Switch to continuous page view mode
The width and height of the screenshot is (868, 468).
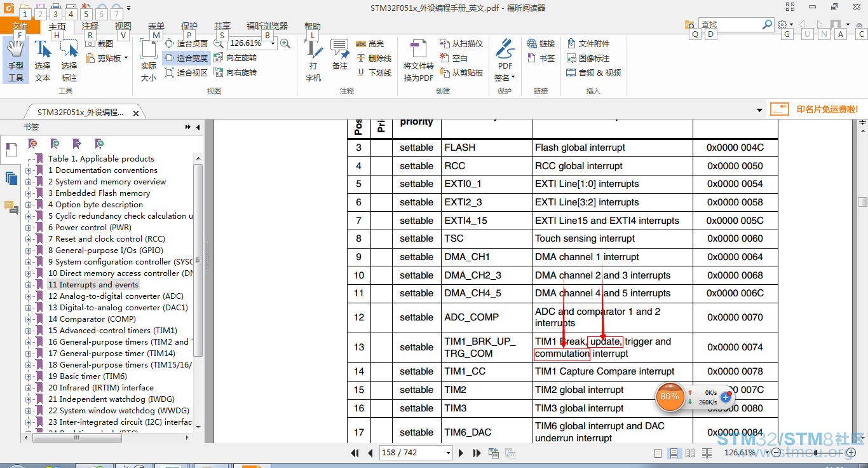[674, 453]
